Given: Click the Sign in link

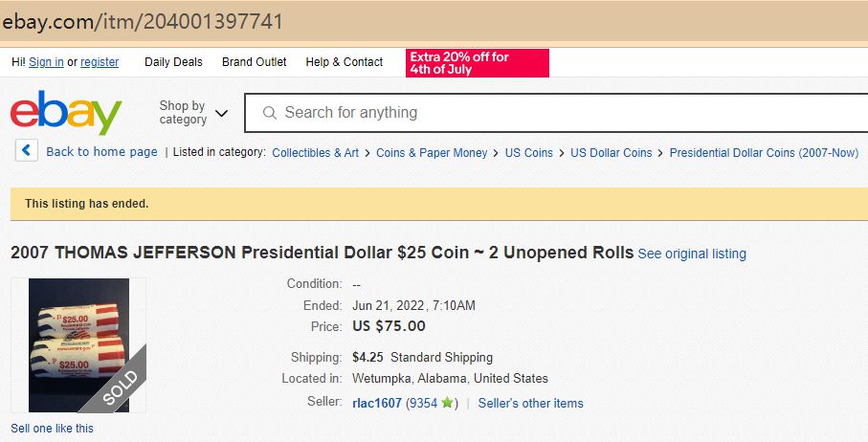Looking at the screenshot, I should coord(46,62).
